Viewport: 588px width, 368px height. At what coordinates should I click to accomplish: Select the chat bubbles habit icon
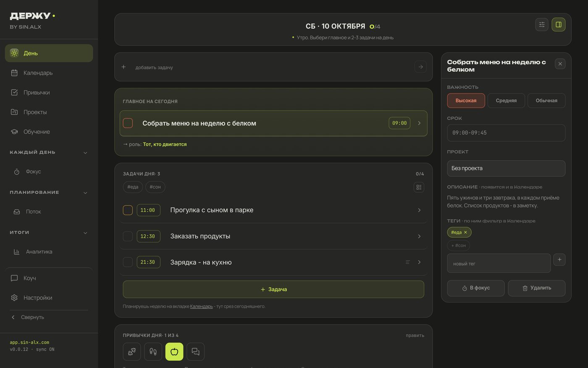click(x=195, y=352)
